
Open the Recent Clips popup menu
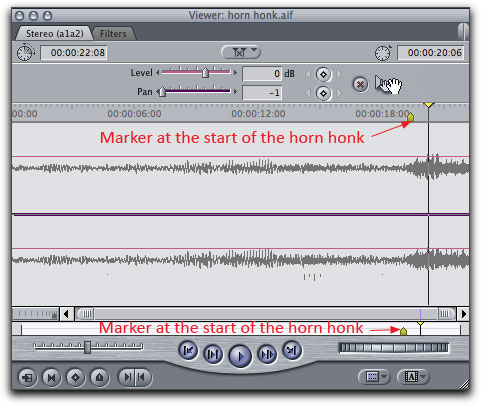click(x=374, y=377)
